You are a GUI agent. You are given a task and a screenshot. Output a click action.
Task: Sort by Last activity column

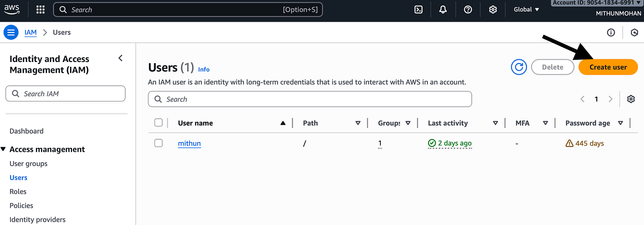tap(495, 123)
